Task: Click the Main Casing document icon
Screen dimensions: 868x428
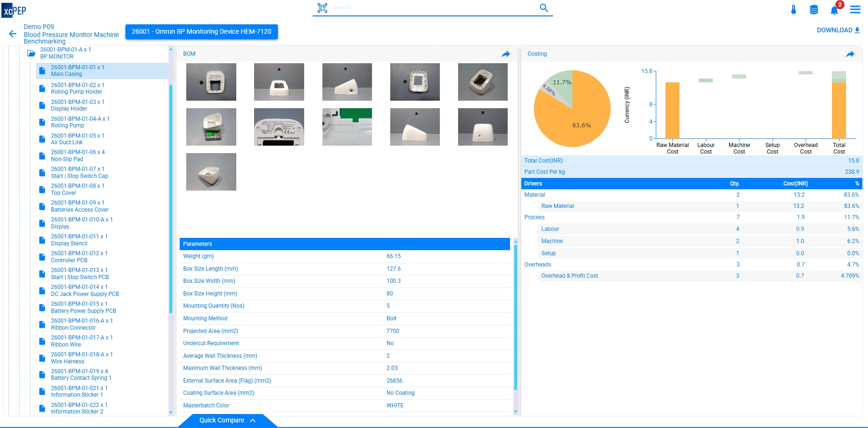Action: 42,71
